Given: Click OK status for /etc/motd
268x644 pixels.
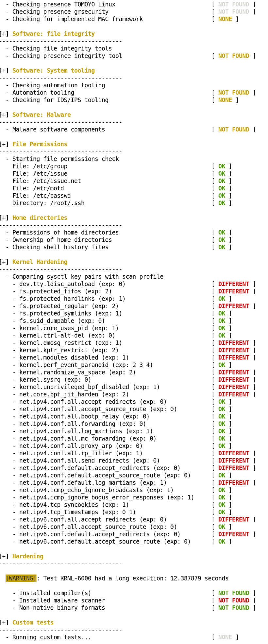Looking at the screenshot, I should click(x=222, y=188).
